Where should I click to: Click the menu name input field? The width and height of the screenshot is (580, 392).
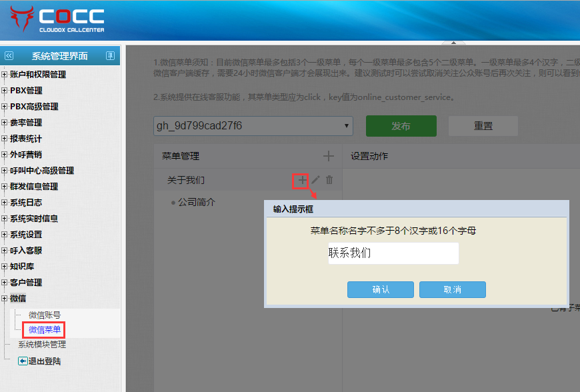[x=393, y=253]
